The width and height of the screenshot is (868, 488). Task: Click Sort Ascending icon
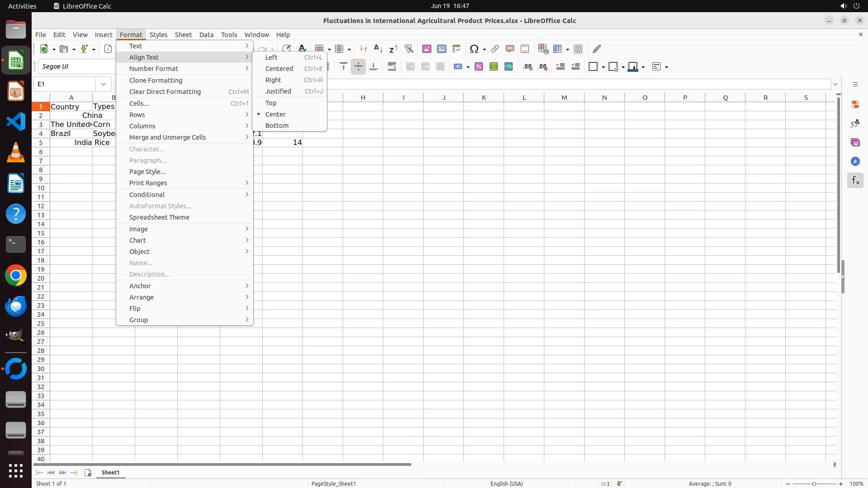click(x=378, y=49)
